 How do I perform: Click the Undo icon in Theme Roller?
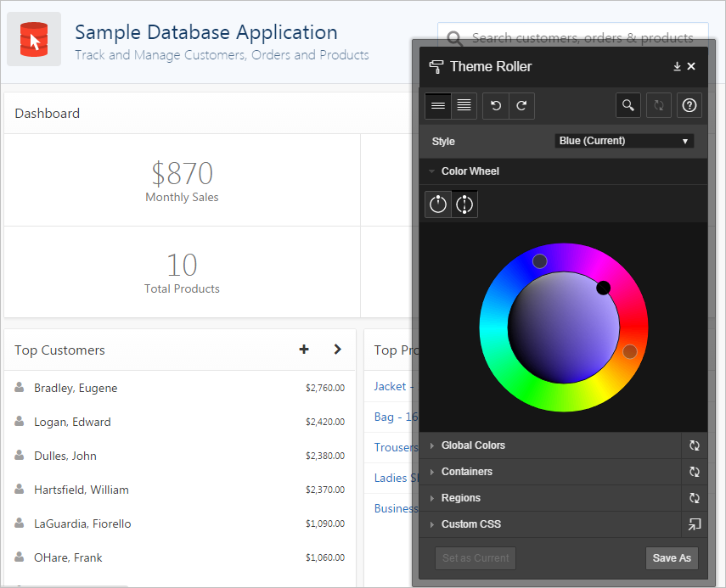click(496, 106)
